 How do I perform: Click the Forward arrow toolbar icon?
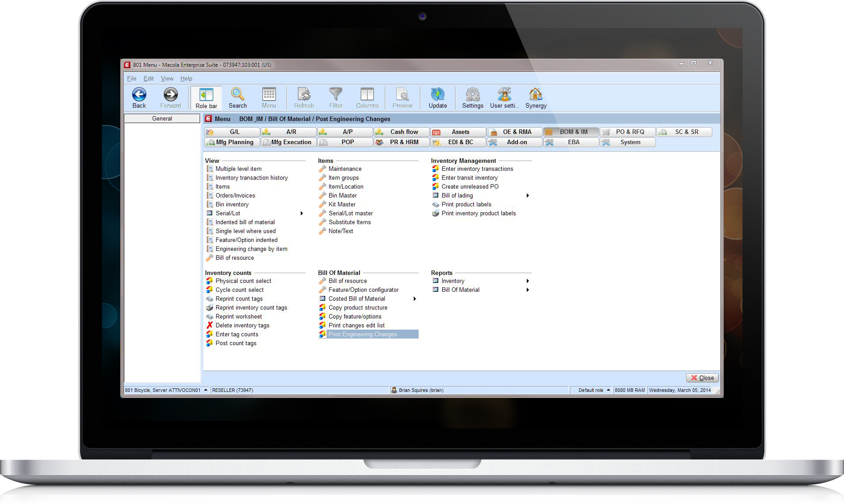coord(170,94)
